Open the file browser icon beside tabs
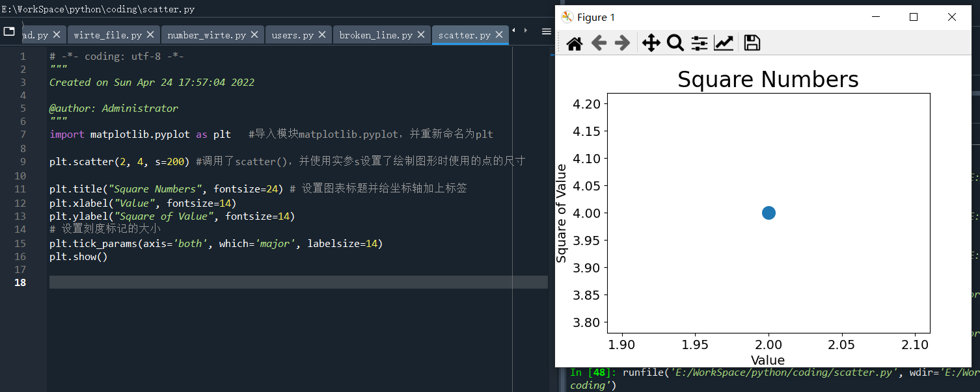 (9, 31)
